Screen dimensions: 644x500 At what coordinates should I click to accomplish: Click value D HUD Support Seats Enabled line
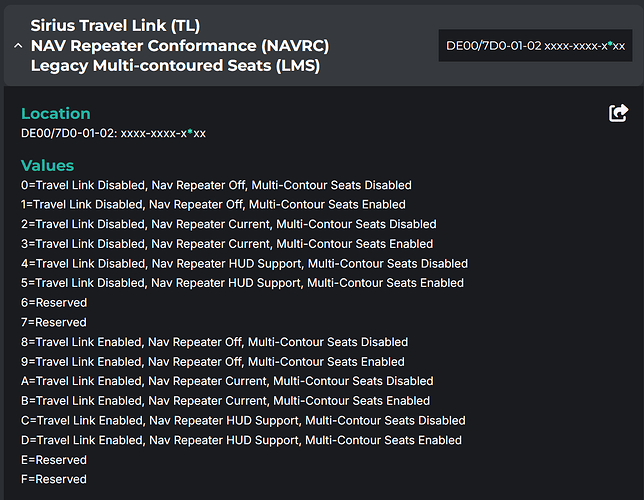point(241,440)
